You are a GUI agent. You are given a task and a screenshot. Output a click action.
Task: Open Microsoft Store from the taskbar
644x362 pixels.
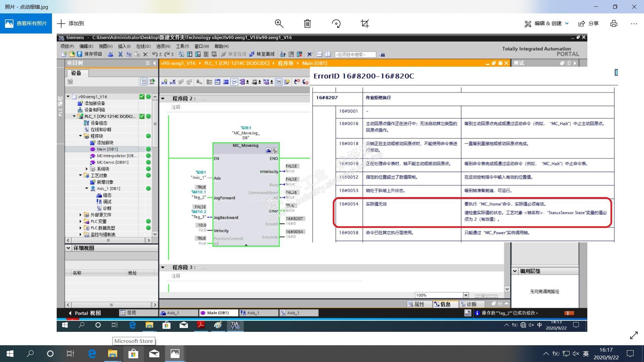(x=133, y=354)
